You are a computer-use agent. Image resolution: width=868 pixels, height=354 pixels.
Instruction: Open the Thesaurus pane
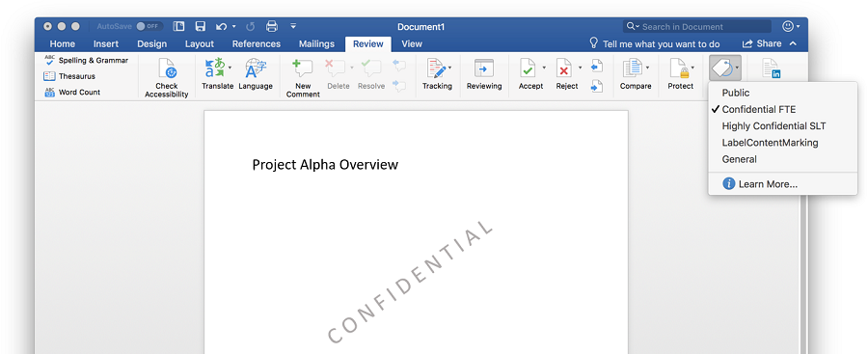(69, 76)
